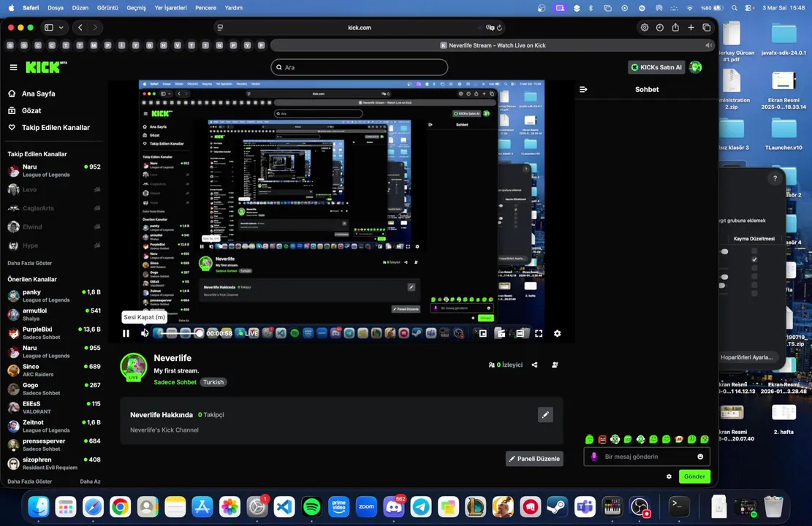Image resolution: width=812 pixels, height=526 pixels.
Task: Open Discord from the Dock
Action: [x=393, y=507]
